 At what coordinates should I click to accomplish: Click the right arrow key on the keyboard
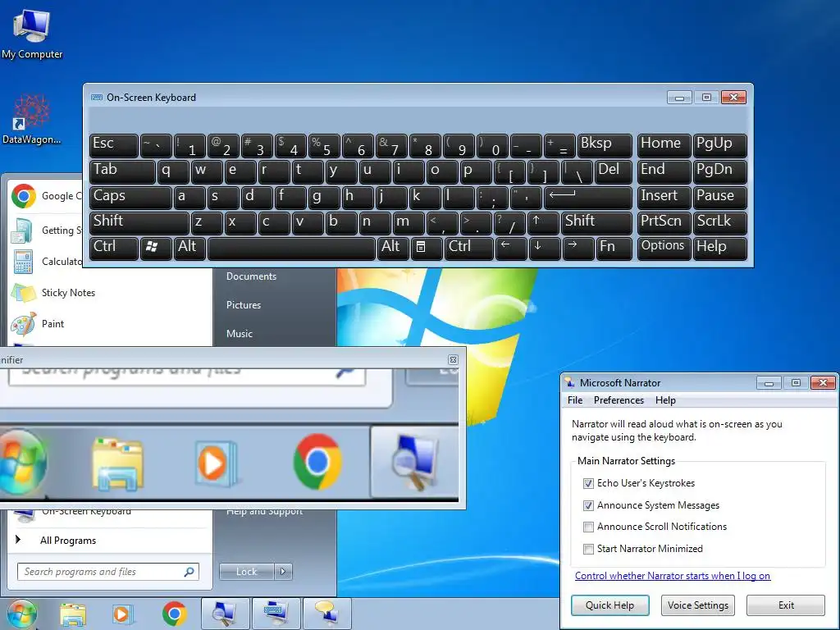pos(578,249)
